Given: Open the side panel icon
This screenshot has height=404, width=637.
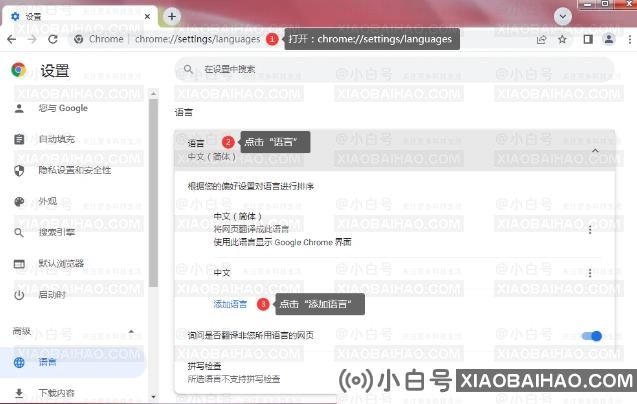Looking at the screenshot, I should [x=588, y=39].
